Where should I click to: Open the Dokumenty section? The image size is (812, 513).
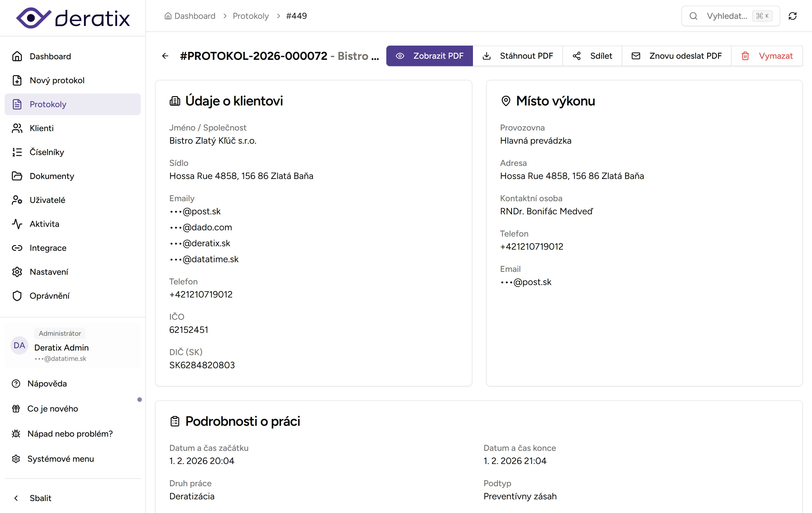pos(52,176)
